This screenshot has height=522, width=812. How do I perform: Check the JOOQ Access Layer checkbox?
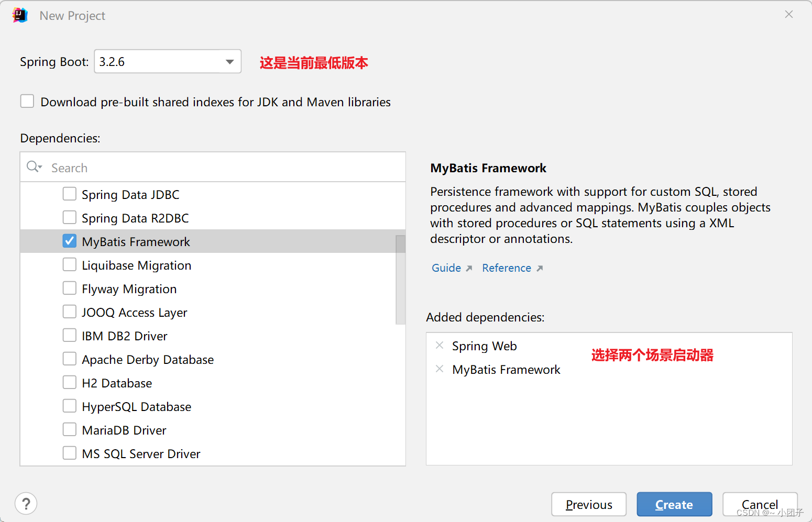[x=69, y=312]
